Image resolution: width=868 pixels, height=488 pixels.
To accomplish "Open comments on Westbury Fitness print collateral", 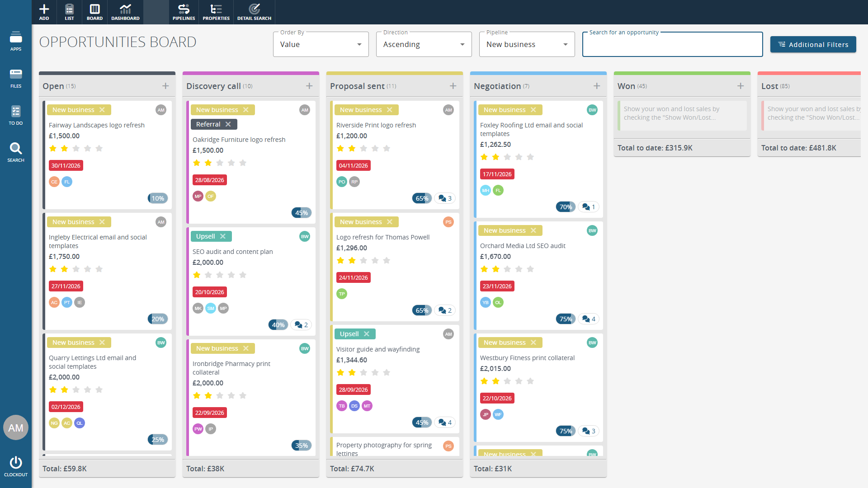I will point(589,431).
